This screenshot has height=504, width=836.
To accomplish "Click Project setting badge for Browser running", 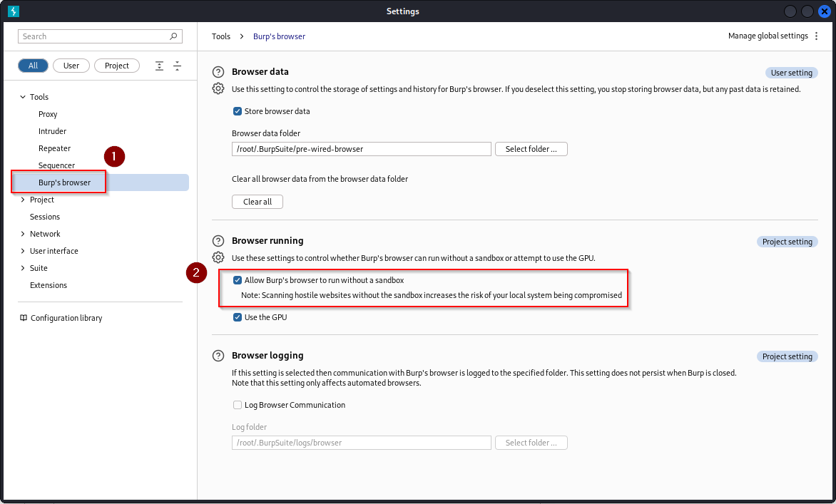I will [x=787, y=242].
